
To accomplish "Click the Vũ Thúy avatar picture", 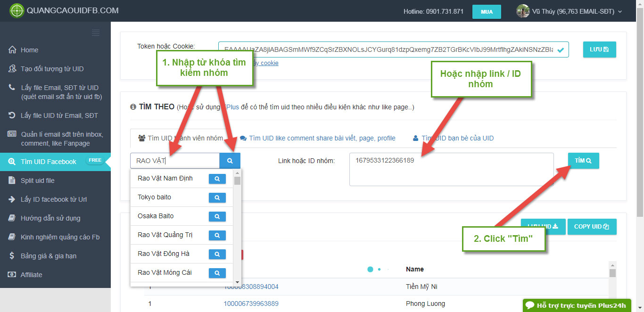I will click(523, 11).
